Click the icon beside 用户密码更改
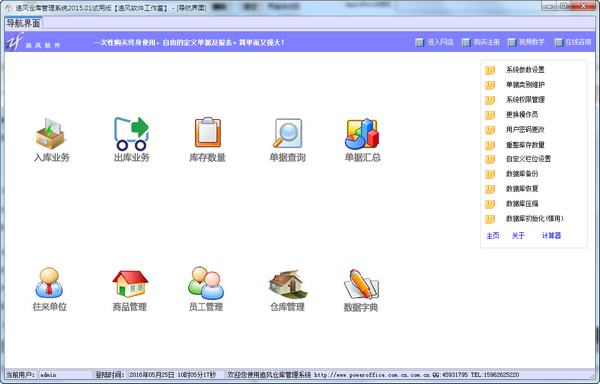The width and height of the screenshot is (600, 384). pos(490,130)
